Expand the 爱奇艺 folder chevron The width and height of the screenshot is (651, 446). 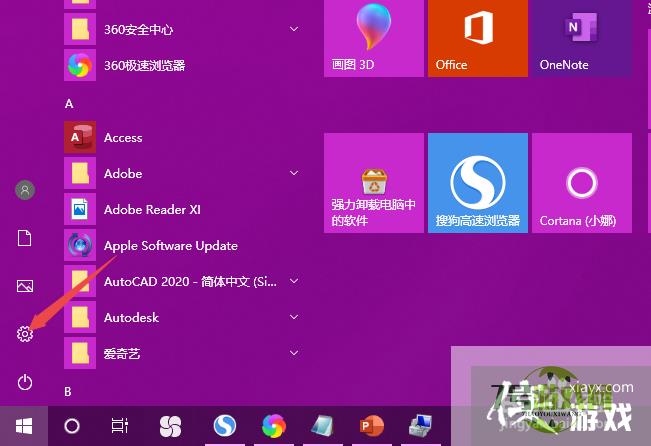[294, 353]
